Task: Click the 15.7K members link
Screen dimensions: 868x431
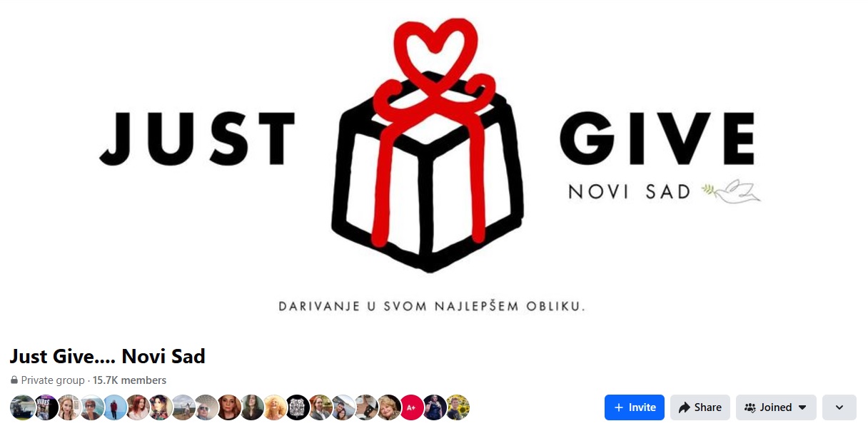Action: (129, 380)
